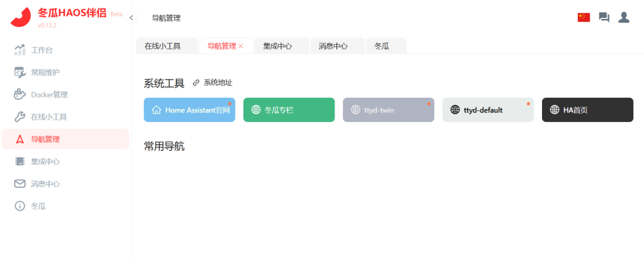644x259 pixels.
Task: Click the 常规维护 code icon in sidebar
Action: 20,73
